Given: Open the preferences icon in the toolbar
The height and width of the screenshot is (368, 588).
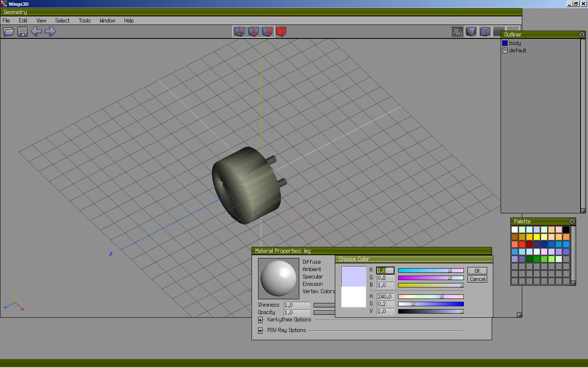Looking at the screenshot, I should pyautogui.click(x=457, y=31).
